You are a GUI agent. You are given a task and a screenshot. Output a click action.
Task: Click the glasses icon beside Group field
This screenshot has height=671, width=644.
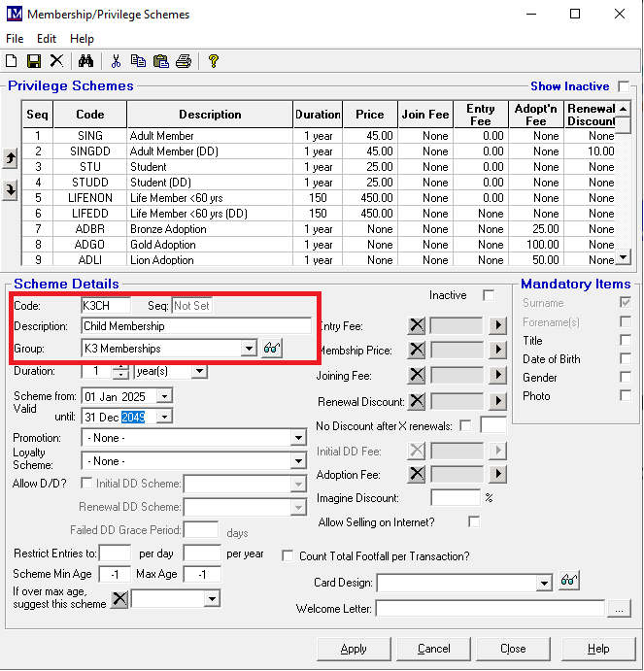(x=273, y=348)
